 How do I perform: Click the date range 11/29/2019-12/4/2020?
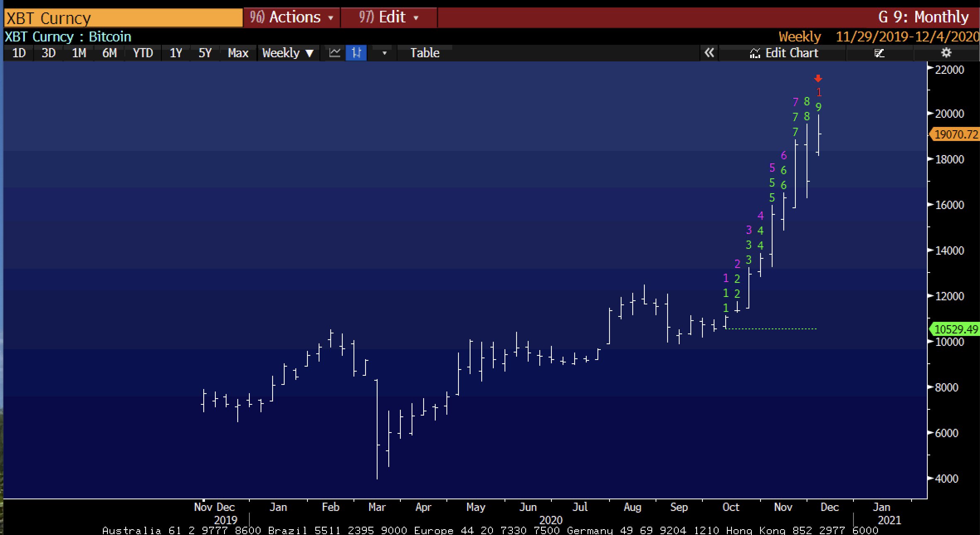tap(907, 37)
